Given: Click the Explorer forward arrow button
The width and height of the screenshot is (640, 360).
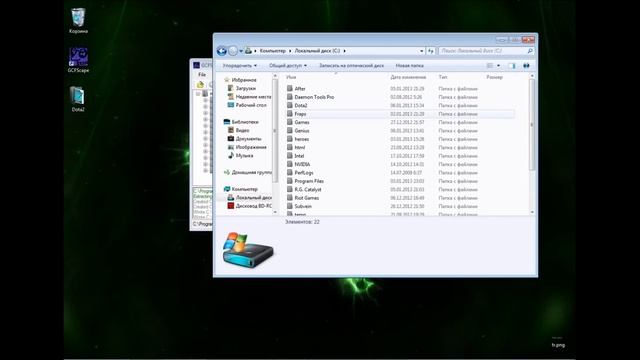Looking at the screenshot, I should pos(233,51).
